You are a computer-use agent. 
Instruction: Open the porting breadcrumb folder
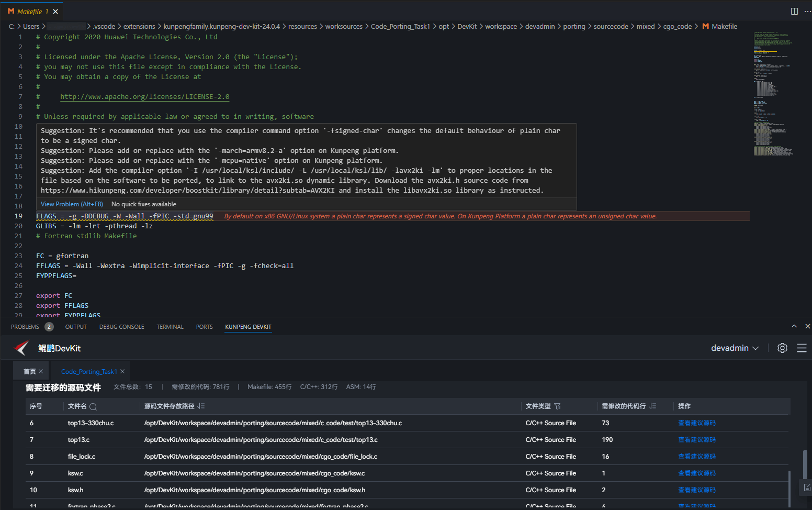pos(574,26)
